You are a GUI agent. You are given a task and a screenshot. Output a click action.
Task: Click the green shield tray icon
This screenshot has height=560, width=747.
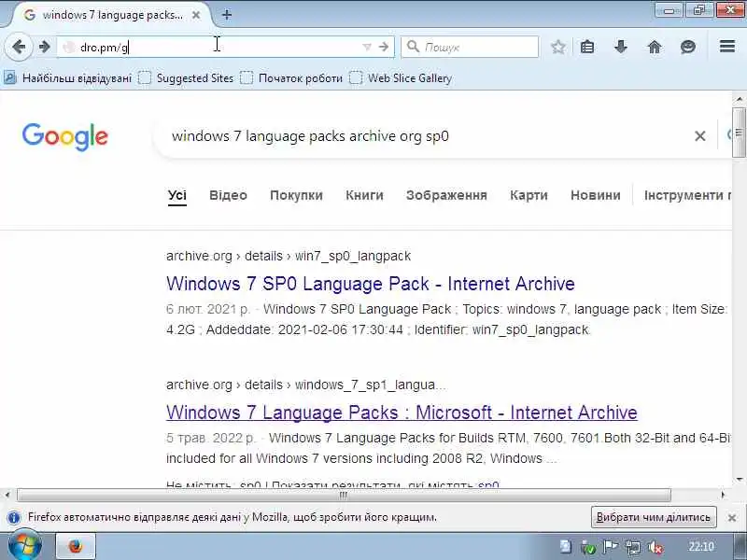coord(589,548)
